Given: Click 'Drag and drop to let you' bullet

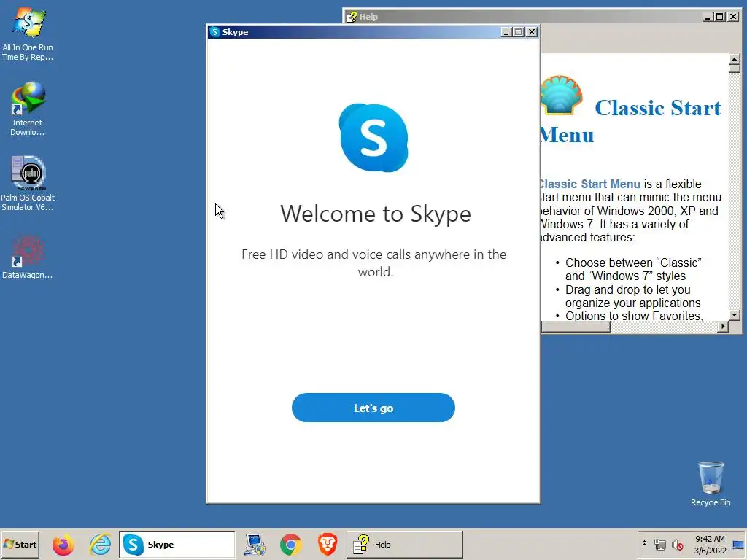Looking at the screenshot, I should 627,289.
